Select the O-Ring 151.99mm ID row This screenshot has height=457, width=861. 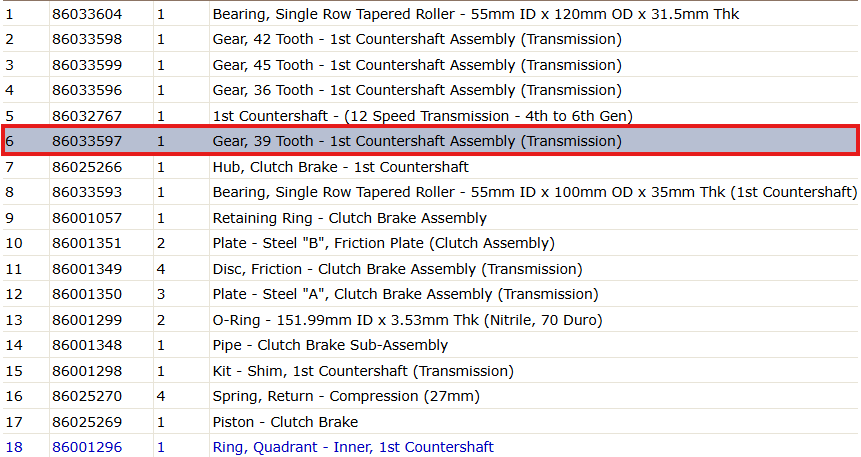(x=430, y=320)
